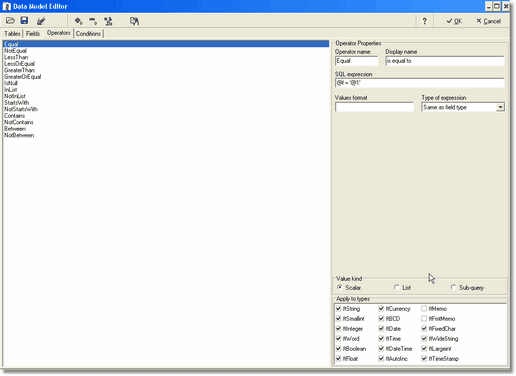Image resolution: width=516 pixels, height=376 pixels.
Task: Toggle the ftFixedChar checkbox
Action: [424, 329]
